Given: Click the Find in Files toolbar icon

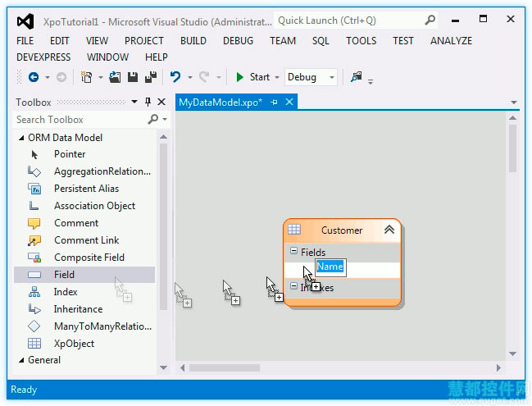Looking at the screenshot, I should point(357,77).
